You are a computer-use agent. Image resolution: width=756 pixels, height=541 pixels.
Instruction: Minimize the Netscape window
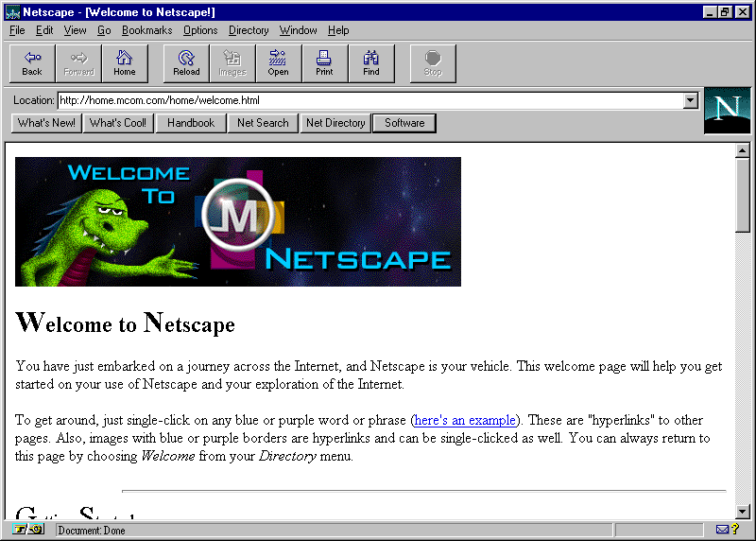tap(710, 12)
